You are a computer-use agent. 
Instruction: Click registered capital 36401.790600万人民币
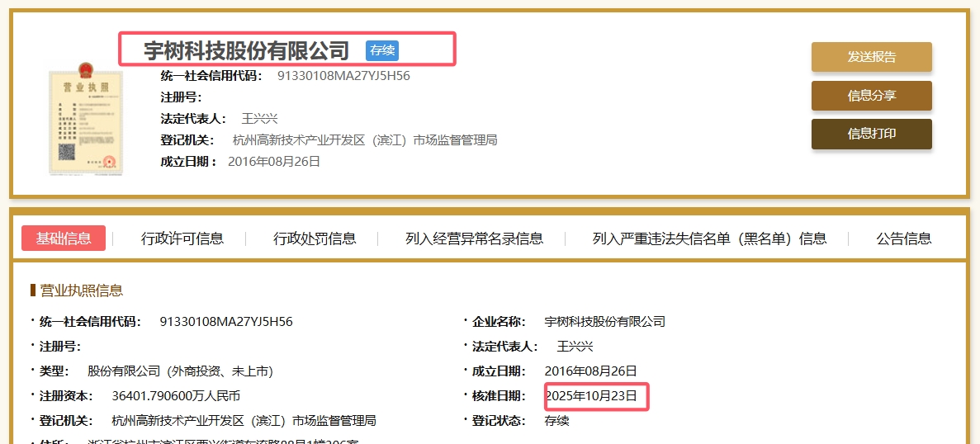[176, 396]
